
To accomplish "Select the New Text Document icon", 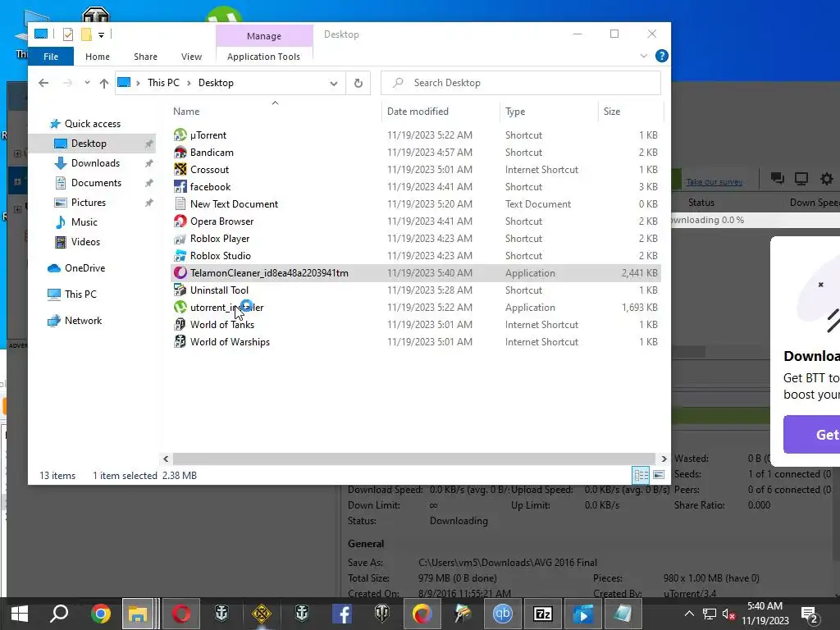I will click(x=180, y=203).
